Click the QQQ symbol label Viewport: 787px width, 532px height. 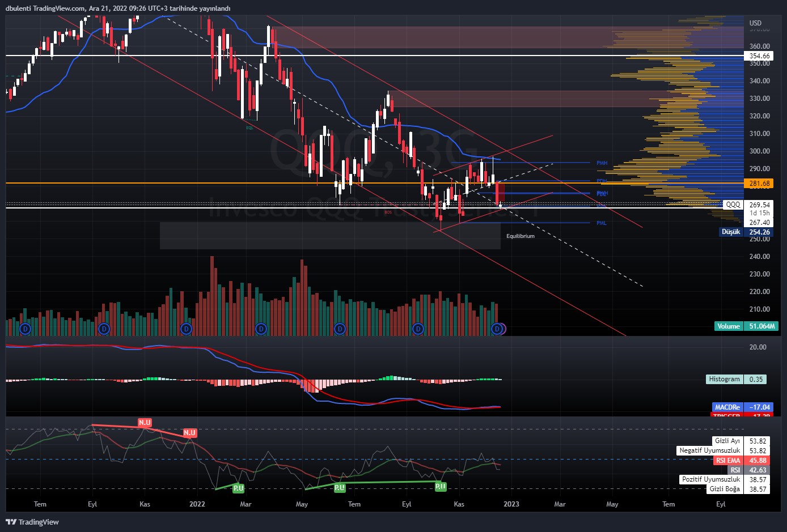(x=733, y=205)
